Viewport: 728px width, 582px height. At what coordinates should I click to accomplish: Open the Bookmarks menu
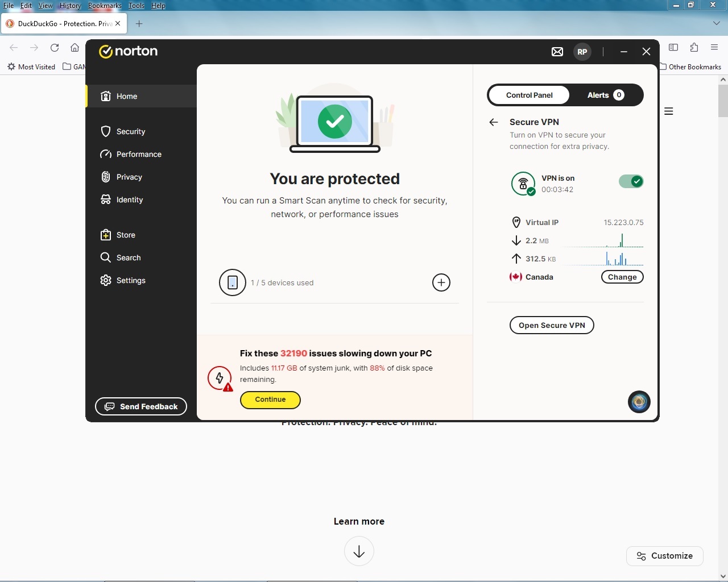tap(105, 5)
